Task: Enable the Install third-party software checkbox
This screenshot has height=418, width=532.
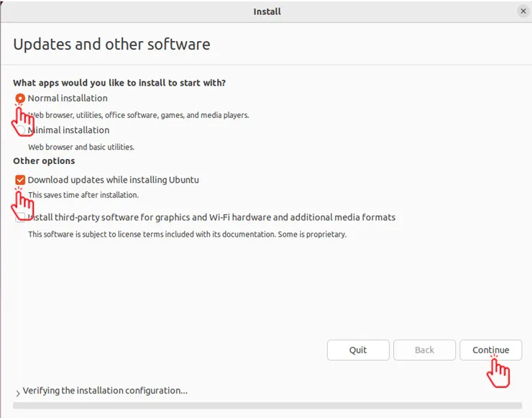Action: tap(21, 217)
